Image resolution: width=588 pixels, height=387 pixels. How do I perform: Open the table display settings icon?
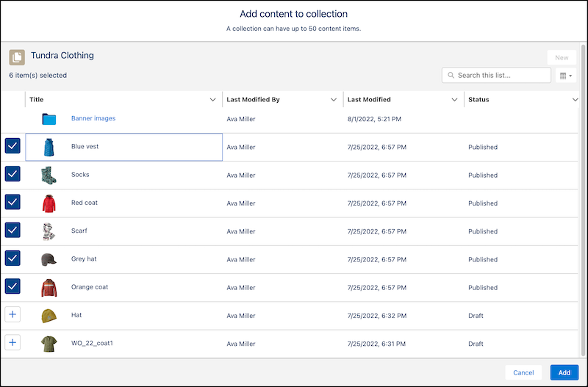[565, 75]
